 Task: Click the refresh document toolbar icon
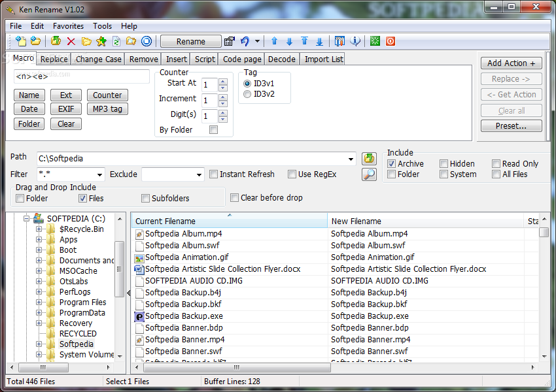pos(116,41)
